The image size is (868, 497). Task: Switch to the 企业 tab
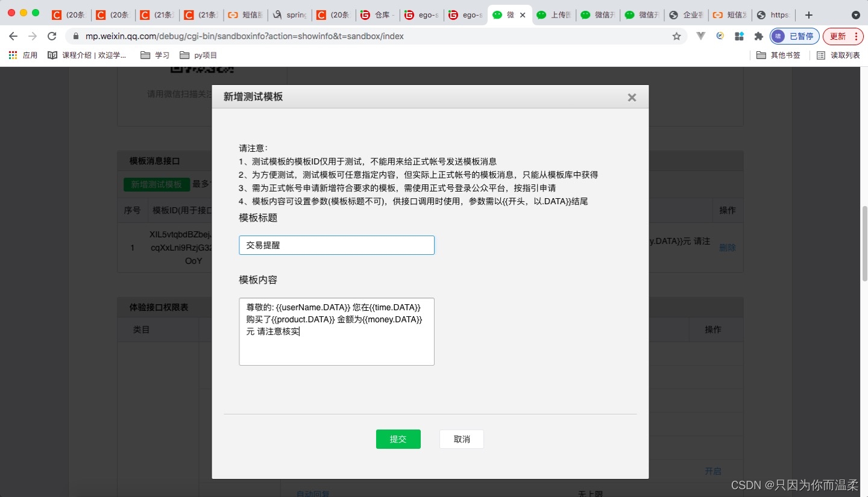click(x=687, y=15)
